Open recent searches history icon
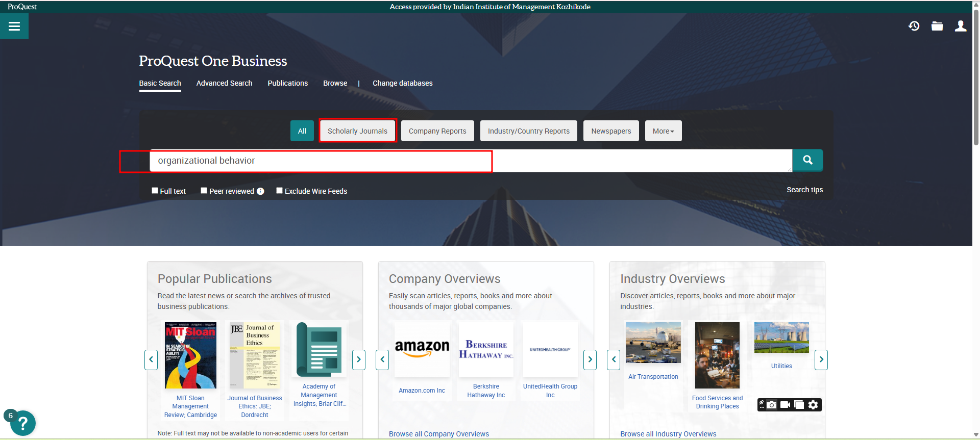 click(x=914, y=26)
